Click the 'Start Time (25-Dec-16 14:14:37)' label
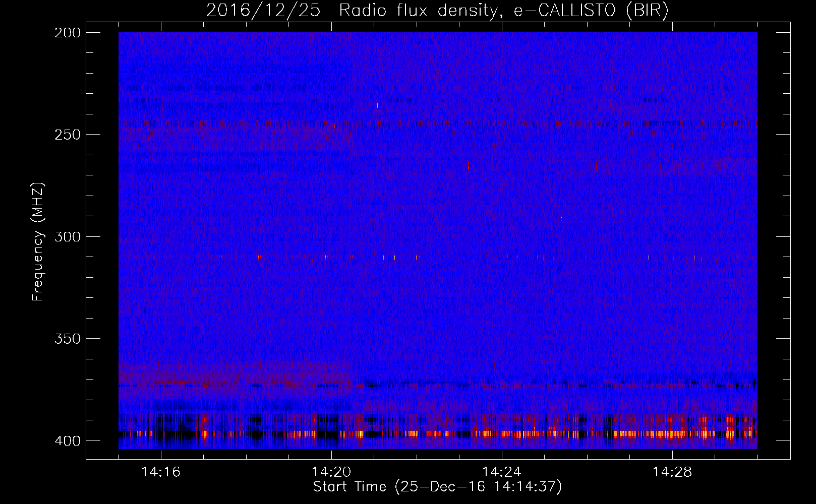 tap(437, 487)
